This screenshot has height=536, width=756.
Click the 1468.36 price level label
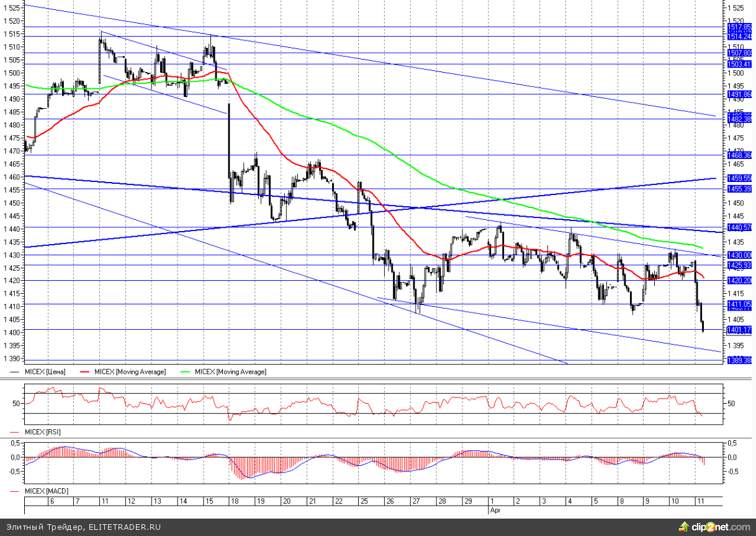[x=739, y=155]
